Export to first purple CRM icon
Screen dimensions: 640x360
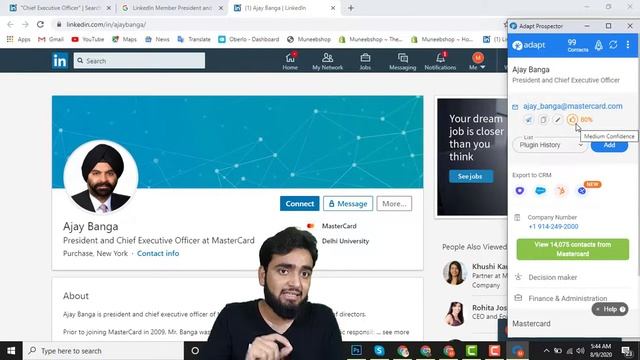520,191
